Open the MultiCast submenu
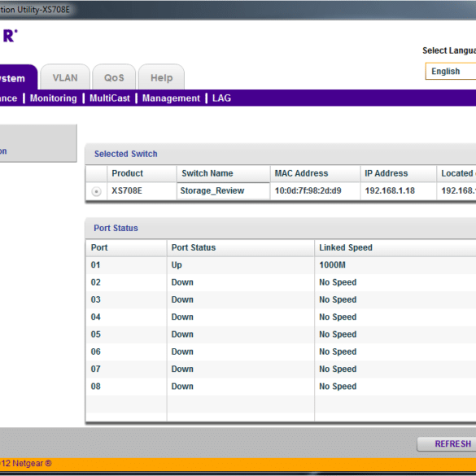This screenshot has width=476, height=476. [x=110, y=98]
